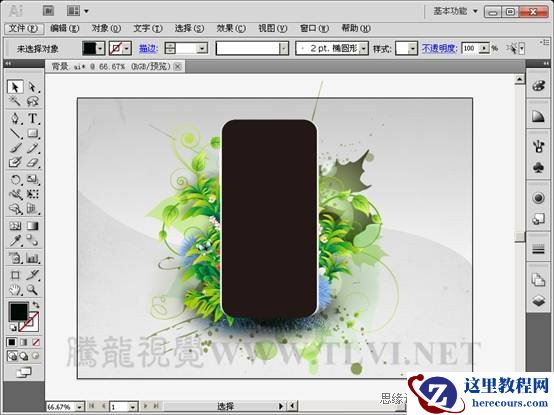The image size is (554, 415).
Task: Select the Zoom magnifier tool
Action: pyautogui.click(x=33, y=290)
